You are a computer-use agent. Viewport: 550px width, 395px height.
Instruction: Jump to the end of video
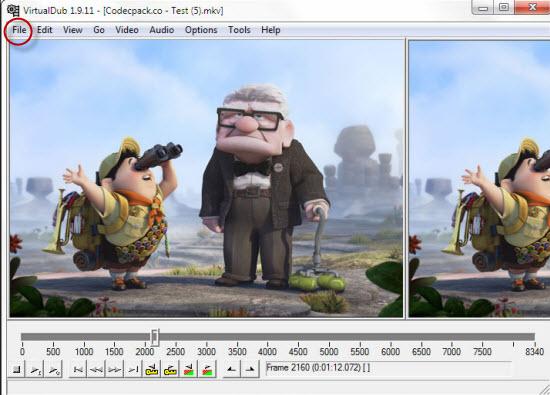coord(133,369)
